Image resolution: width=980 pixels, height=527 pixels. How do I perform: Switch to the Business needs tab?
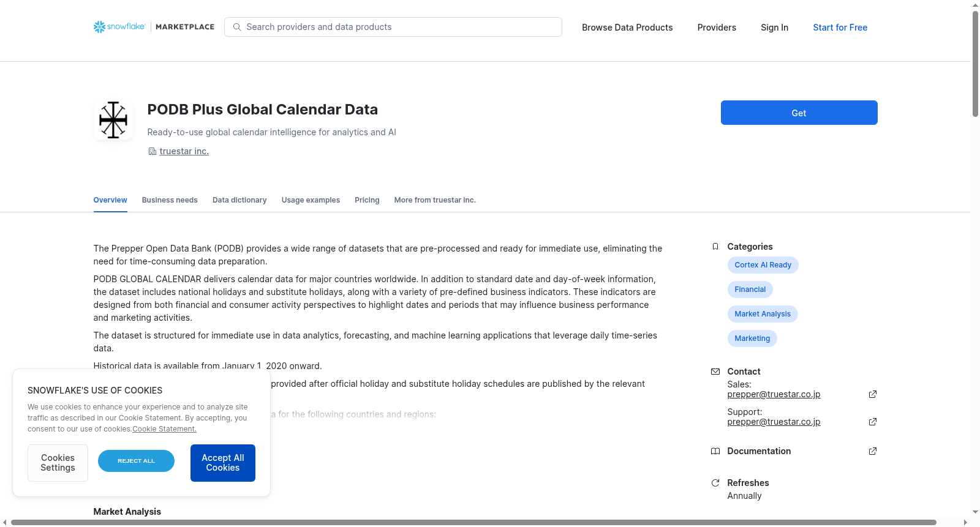(170, 200)
